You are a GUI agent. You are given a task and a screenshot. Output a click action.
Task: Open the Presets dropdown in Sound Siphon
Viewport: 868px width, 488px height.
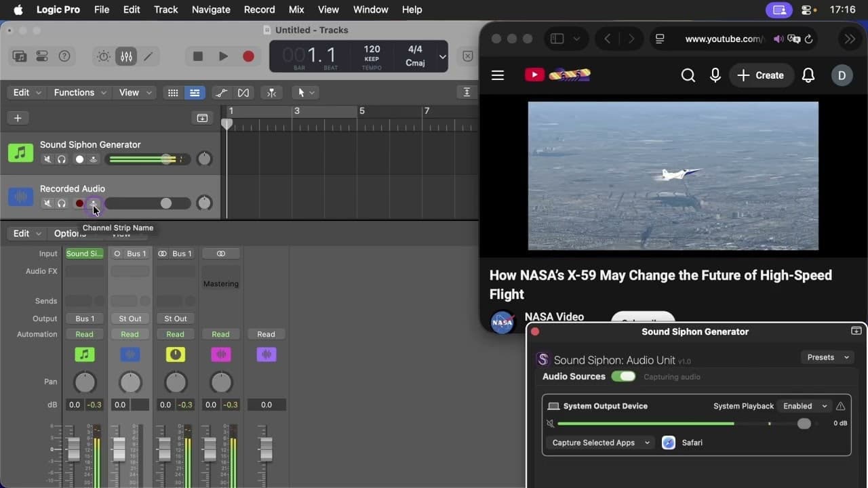tap(827, 357)
